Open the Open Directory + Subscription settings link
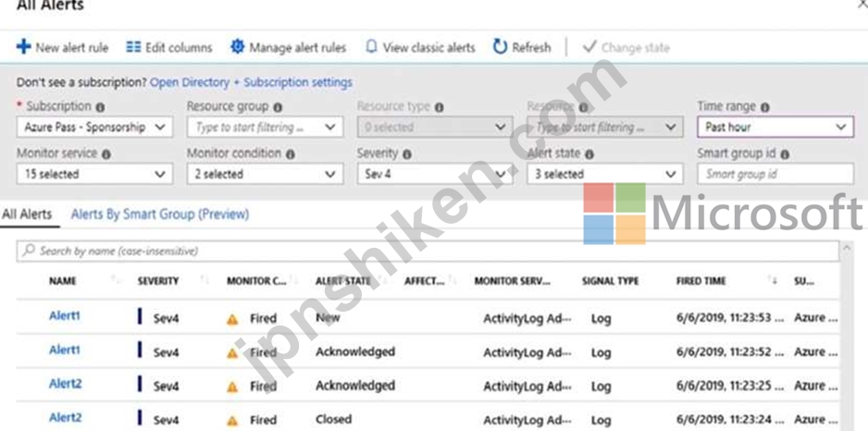 252,82
